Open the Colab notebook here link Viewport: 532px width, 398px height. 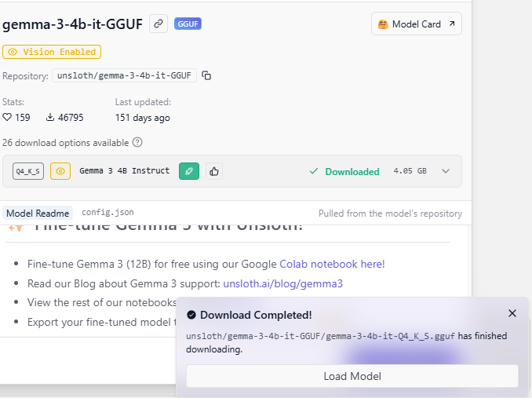tap(331, 264)
